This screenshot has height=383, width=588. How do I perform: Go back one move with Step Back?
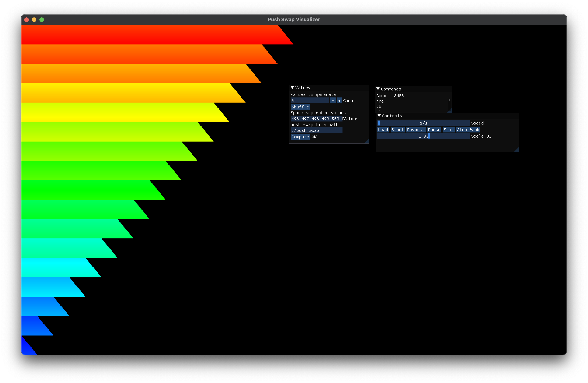coord(468,130)
